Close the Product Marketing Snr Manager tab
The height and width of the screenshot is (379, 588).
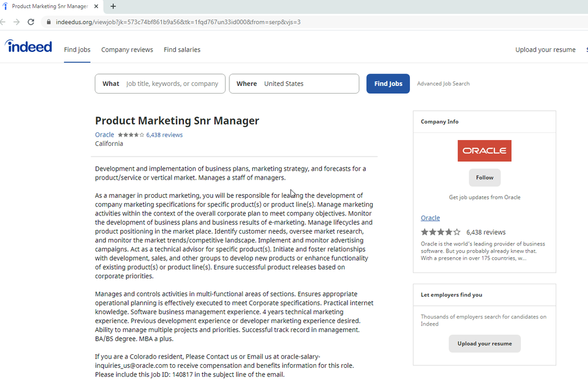point(96,6)
